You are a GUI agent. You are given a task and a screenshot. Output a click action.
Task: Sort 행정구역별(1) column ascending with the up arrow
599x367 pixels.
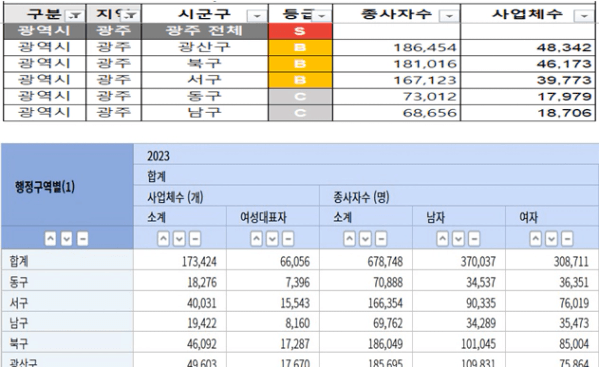[50, 239]
